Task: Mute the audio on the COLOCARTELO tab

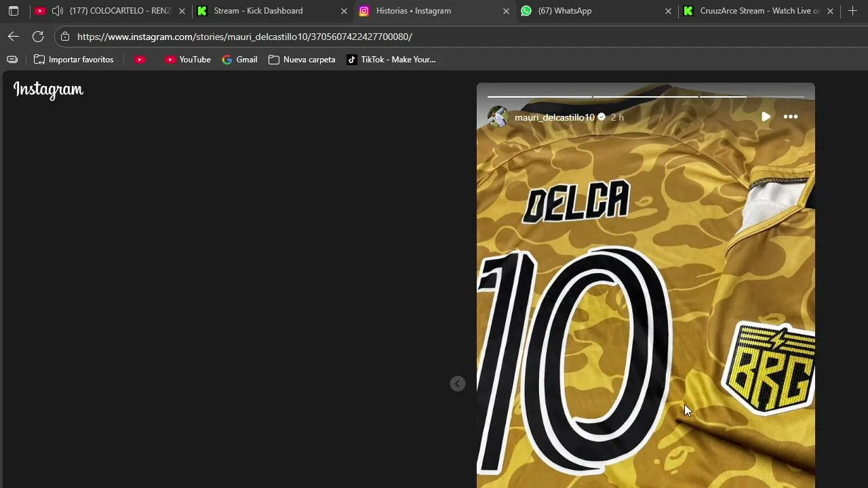Action: (x=58, y=11)
